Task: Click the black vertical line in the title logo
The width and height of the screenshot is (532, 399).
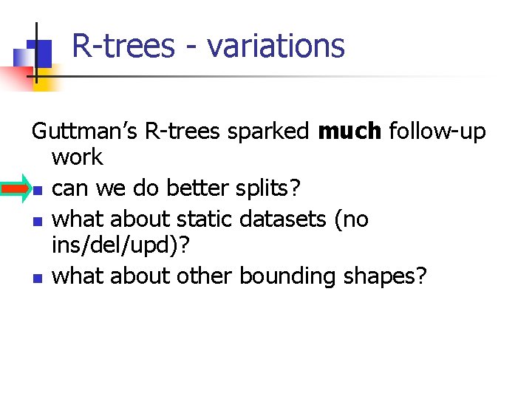Action: [36, 53]
